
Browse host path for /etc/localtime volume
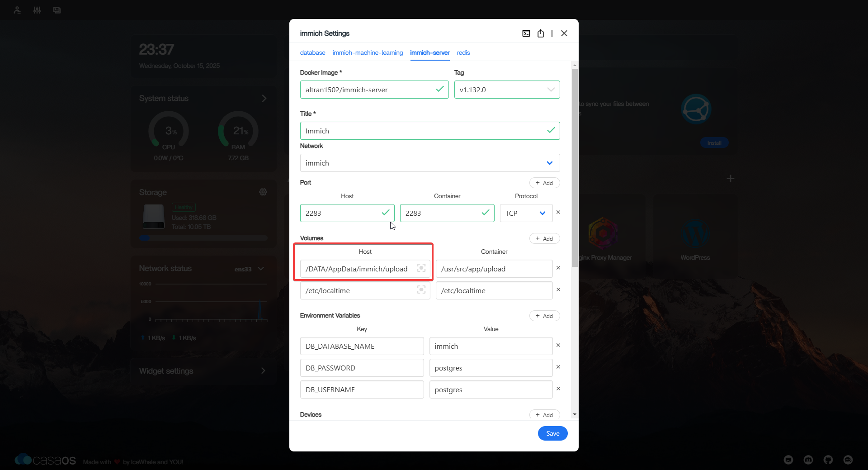(x=421, y=290)
